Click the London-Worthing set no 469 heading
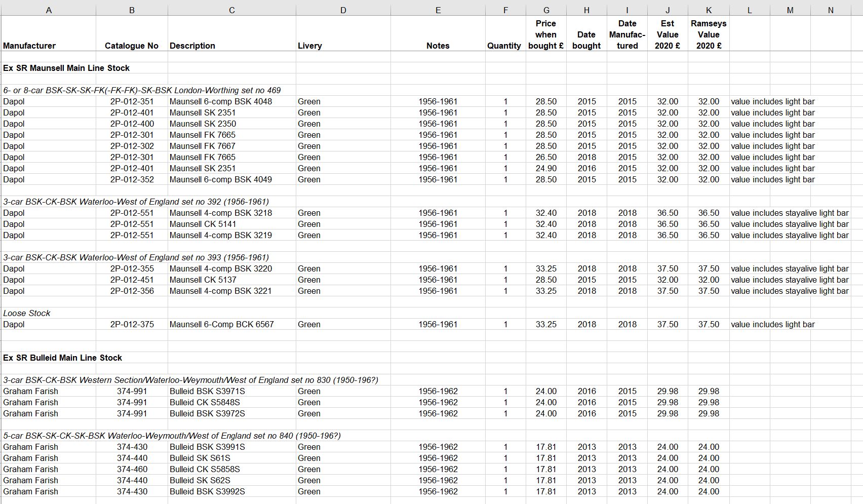 142,90
